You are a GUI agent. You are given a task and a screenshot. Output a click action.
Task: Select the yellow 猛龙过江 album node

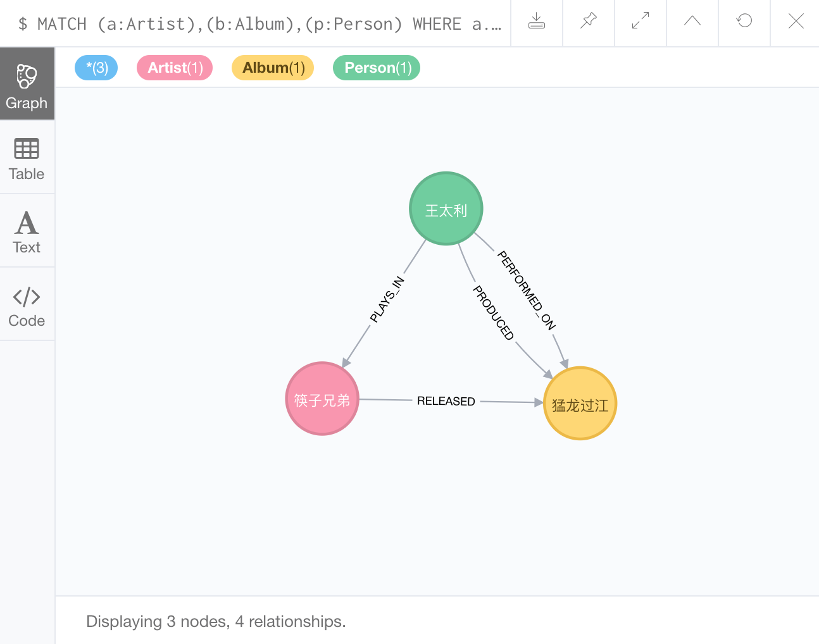click(580, 404)
